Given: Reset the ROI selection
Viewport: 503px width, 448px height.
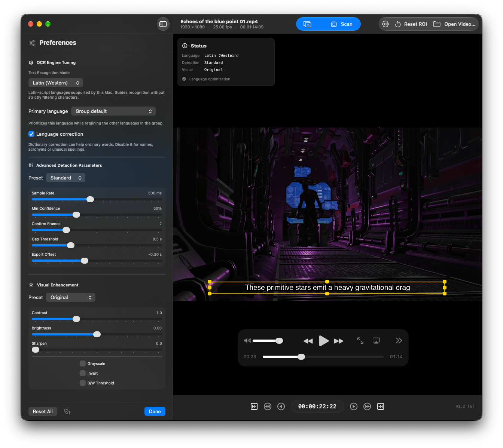Looking at the screenshot, I should point(411,24).
